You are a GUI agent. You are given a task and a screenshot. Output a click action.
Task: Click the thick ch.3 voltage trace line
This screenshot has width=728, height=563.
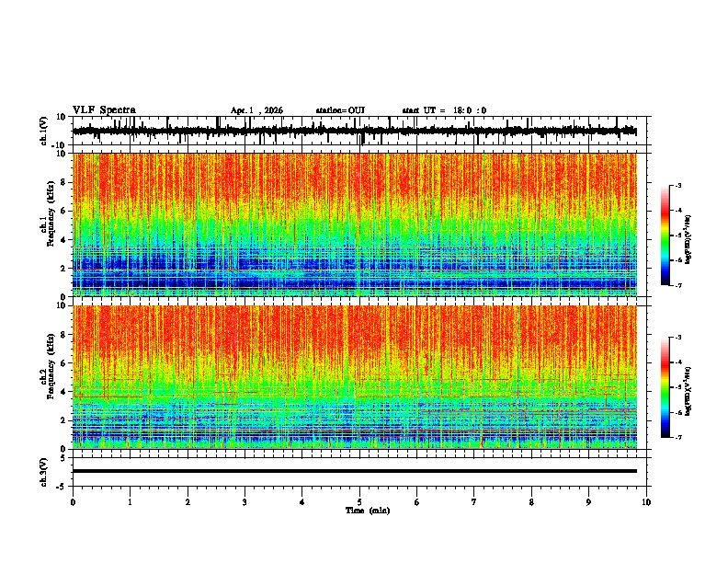[x=354, y=471]
